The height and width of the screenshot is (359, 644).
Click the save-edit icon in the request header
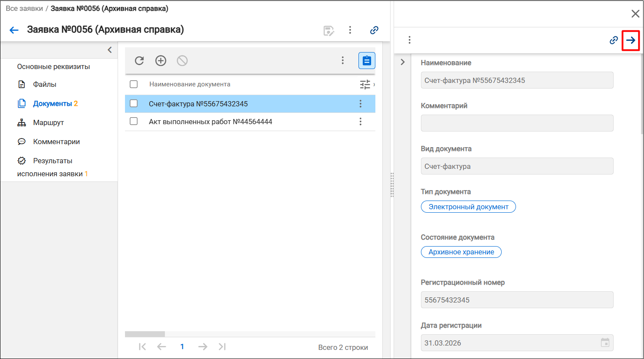[329, 30]
